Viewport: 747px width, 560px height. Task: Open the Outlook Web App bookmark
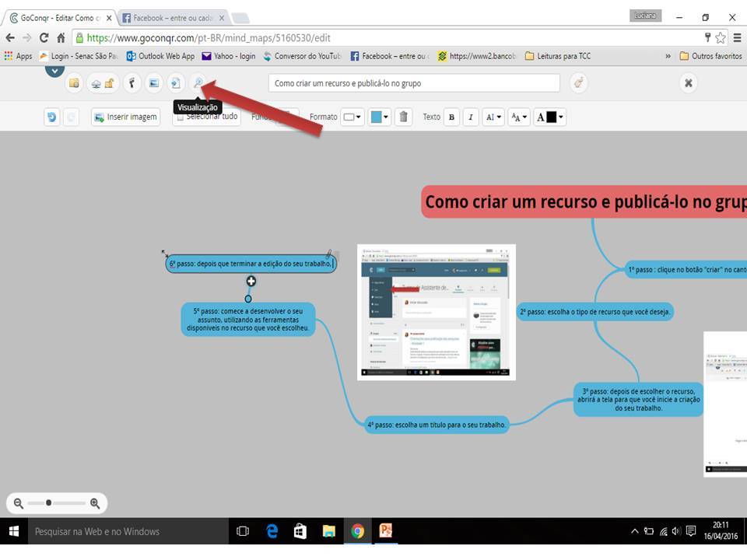(160, 56)
